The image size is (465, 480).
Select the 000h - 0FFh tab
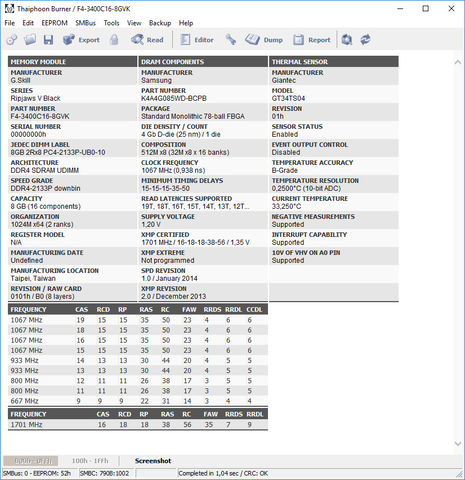tap(31, 461)
